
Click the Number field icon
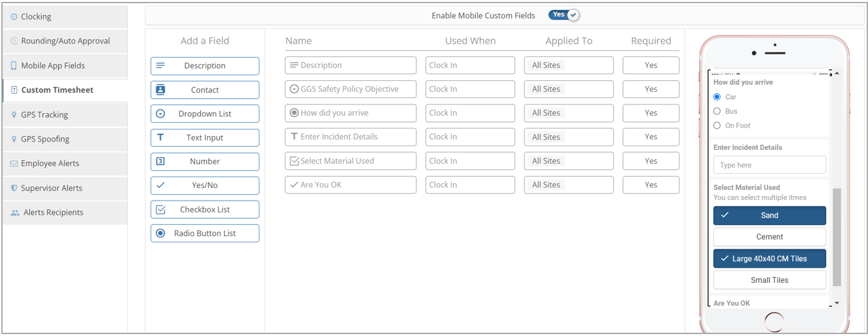coord(161,161)
